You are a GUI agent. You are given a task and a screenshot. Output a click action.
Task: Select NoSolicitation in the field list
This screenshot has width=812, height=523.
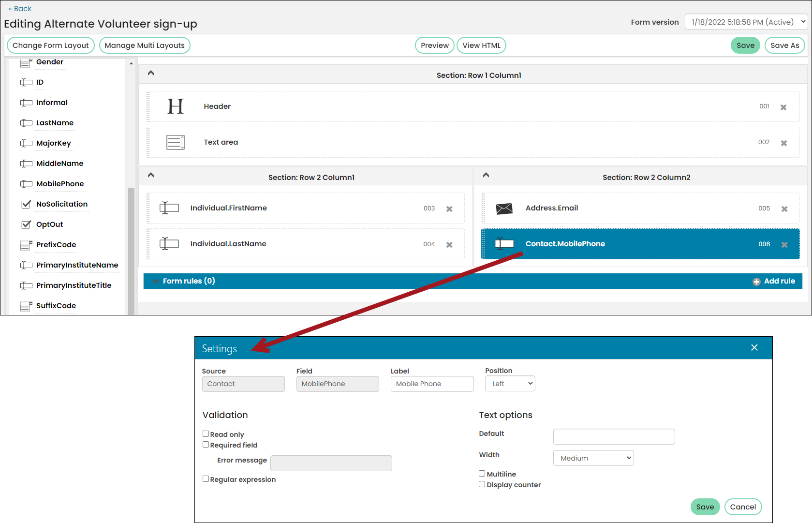coord(62,204)
